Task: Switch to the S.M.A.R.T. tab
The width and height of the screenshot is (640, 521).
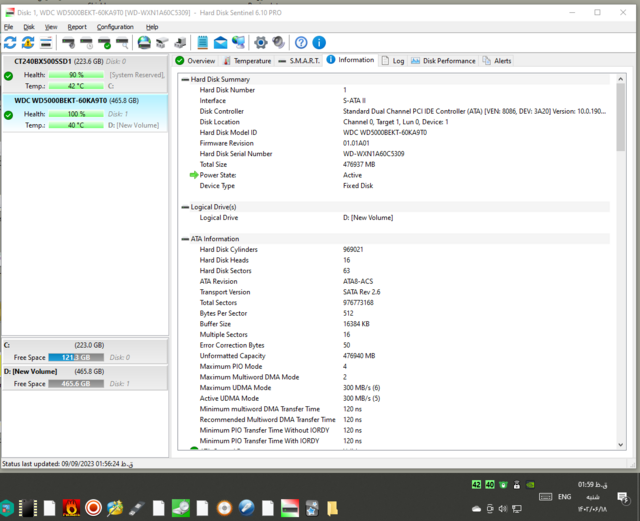Action: pyautogui.click(x=299, y=61)
